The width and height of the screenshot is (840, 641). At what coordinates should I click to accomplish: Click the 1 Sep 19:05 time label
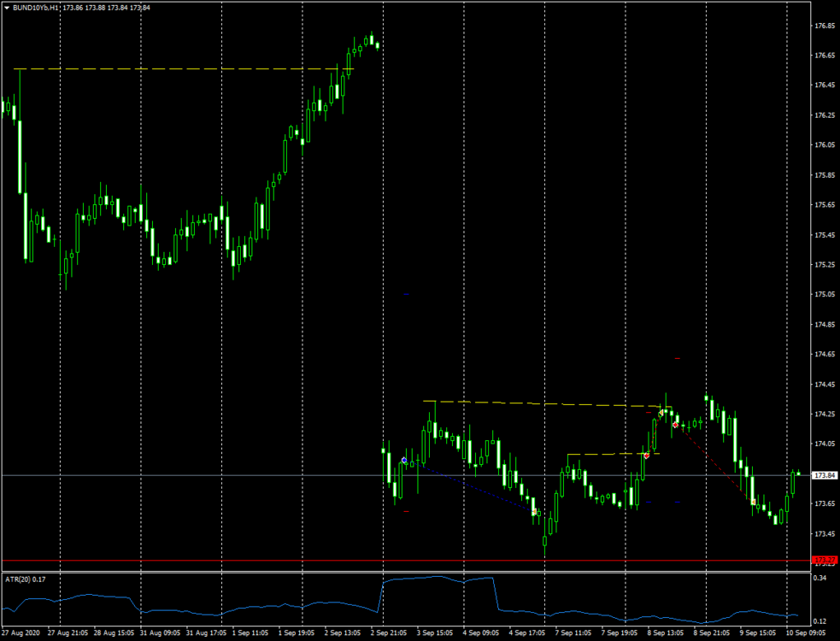click(x=297, y=633)
